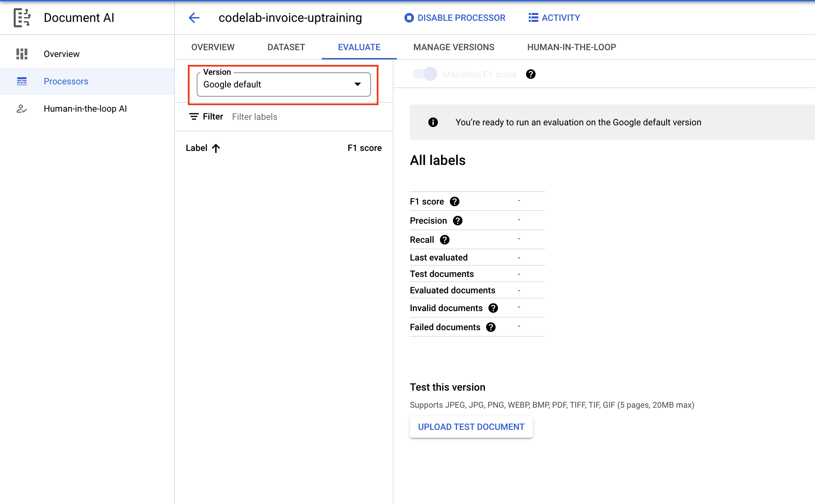This screenshot has width=815, height=504.
Task: Switch to the Dataset tab
Action: click(x=286, y=47)
